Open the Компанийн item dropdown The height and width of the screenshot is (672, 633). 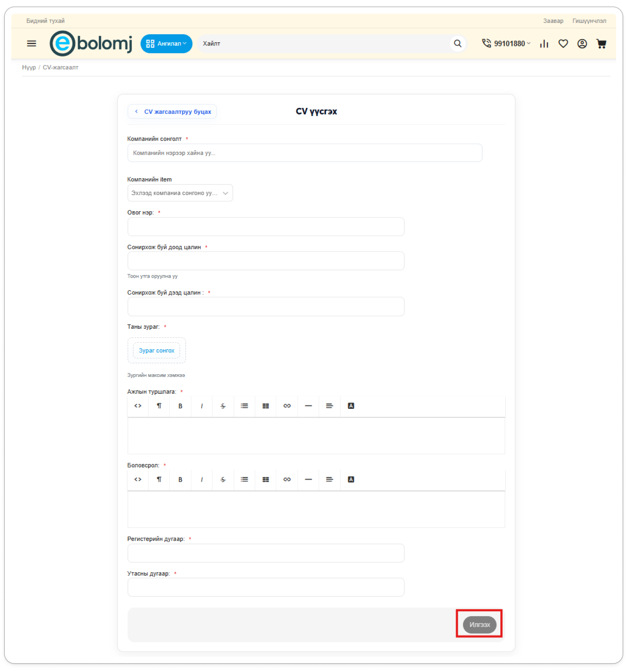click(180, 193)
